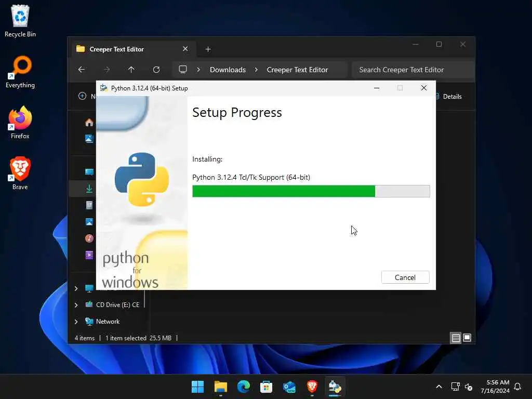Minimize the Python Setup window
Viewport: 532px width, 399px height.
[377, 88]
